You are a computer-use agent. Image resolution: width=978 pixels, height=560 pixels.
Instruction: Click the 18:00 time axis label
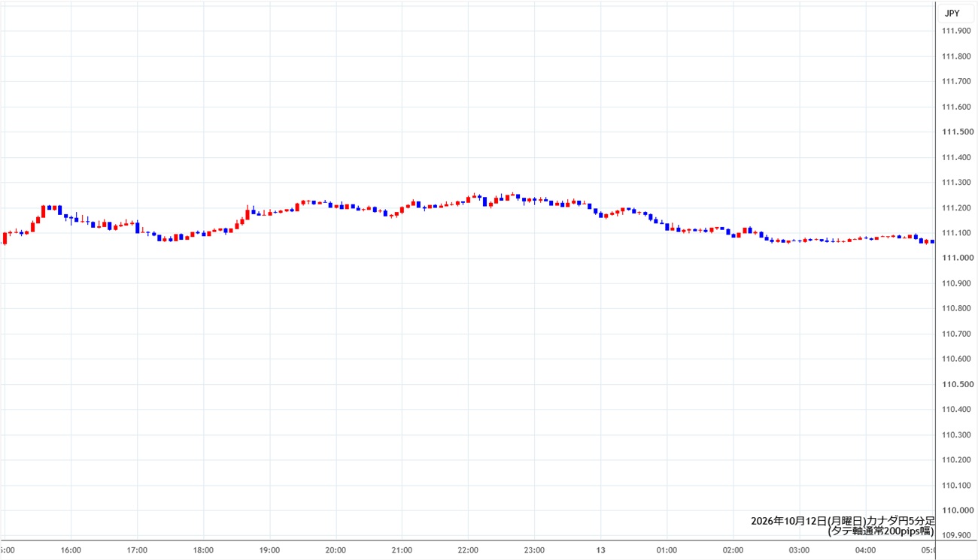coord(203,550)
